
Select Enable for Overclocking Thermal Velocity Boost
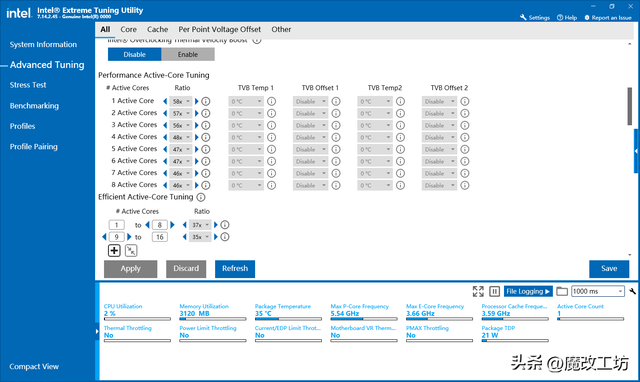[188, 54]
